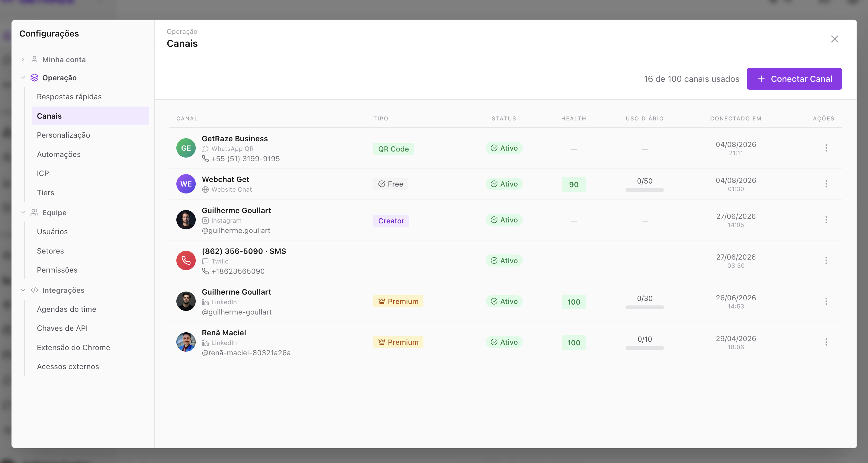Image resolution: width=868 pixels, height=463 pixels.
Task: Open Permissões settings
Action: [90, 270]
